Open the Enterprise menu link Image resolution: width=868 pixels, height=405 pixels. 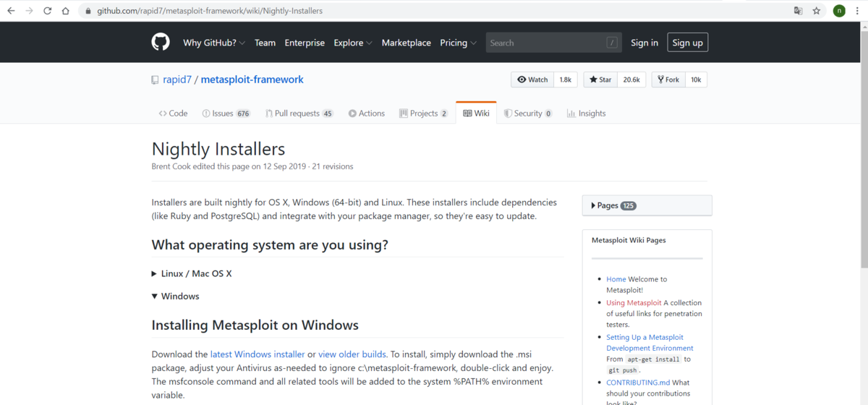pos(305,43)
